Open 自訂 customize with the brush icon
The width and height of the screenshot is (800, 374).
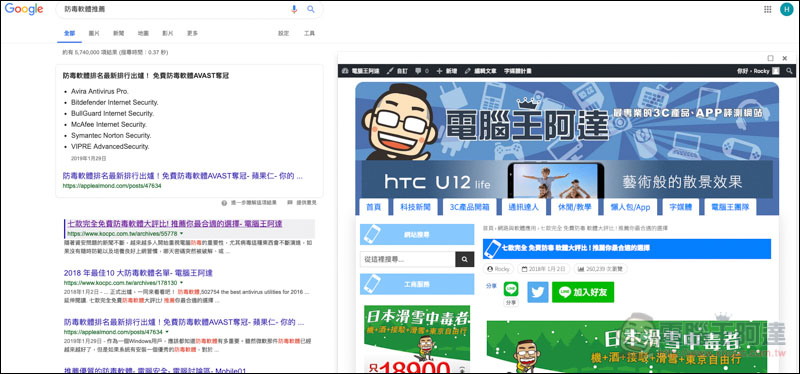click(x=398, y=71)
